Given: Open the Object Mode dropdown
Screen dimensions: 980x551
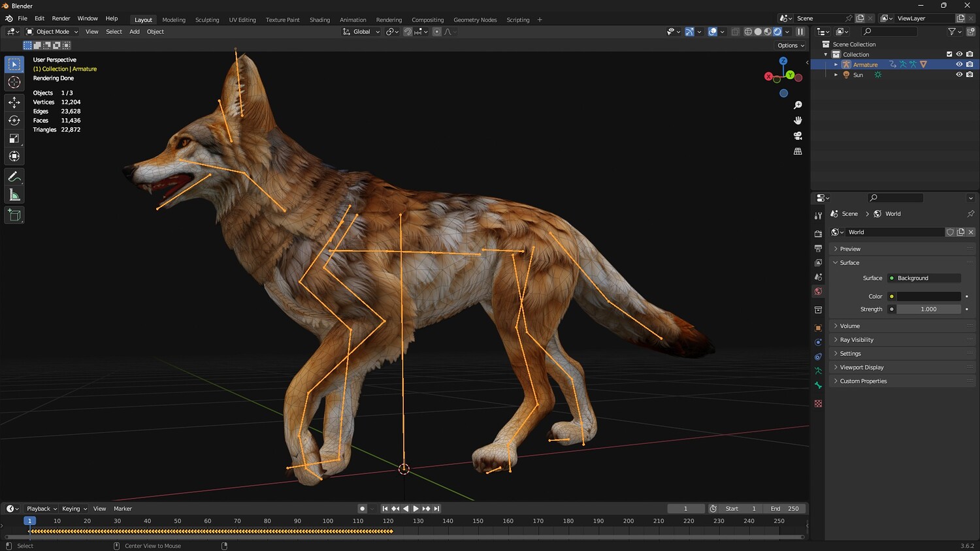Looking at the screenshot, I should tap(52, 32).
